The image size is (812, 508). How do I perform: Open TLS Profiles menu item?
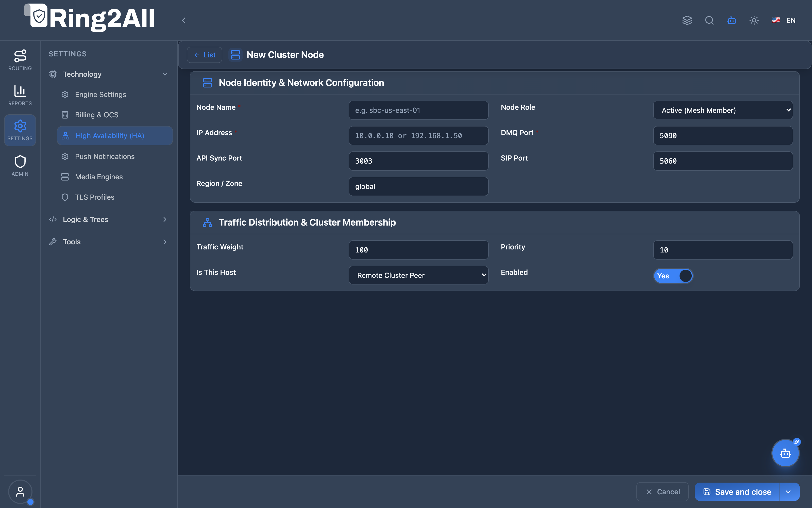[x=115, y=197]
